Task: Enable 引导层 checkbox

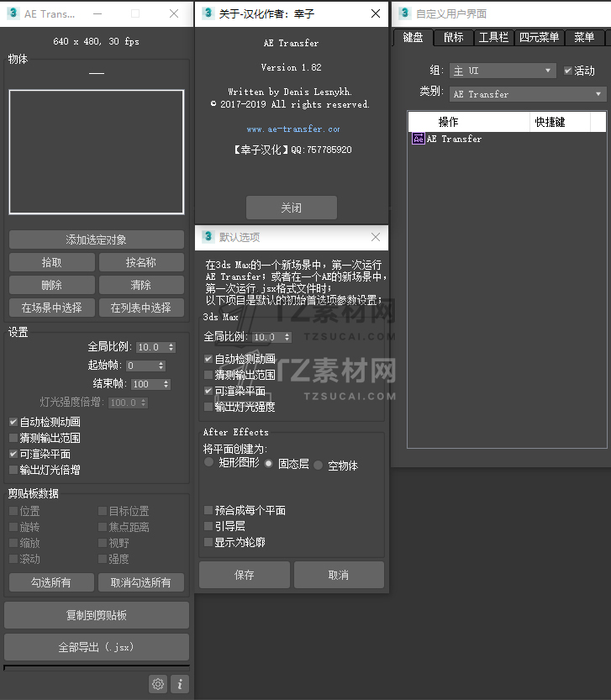Action: coord(208,526)
